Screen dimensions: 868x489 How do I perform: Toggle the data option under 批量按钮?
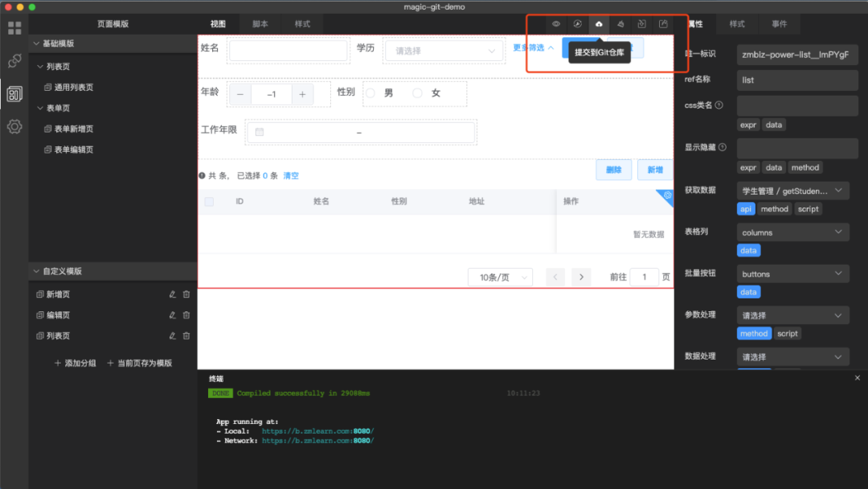click(748, 292)
